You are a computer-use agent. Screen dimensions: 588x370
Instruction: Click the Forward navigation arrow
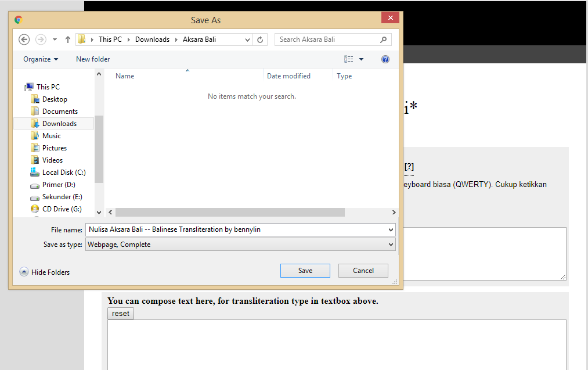[x=41, y=39]
